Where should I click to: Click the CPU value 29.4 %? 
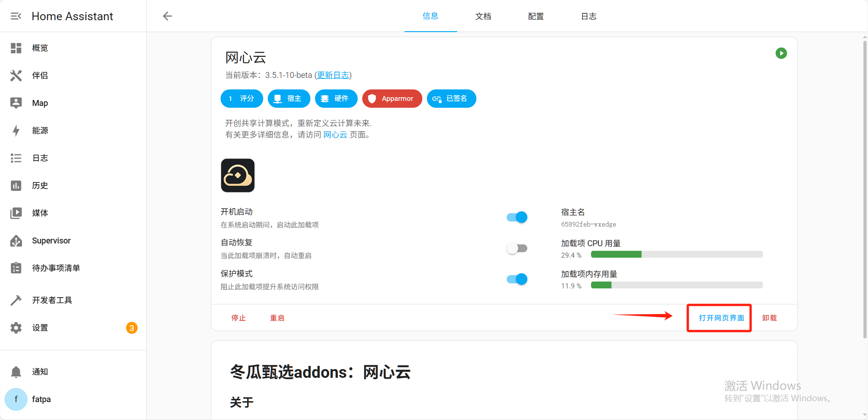[x=571, y=255]
